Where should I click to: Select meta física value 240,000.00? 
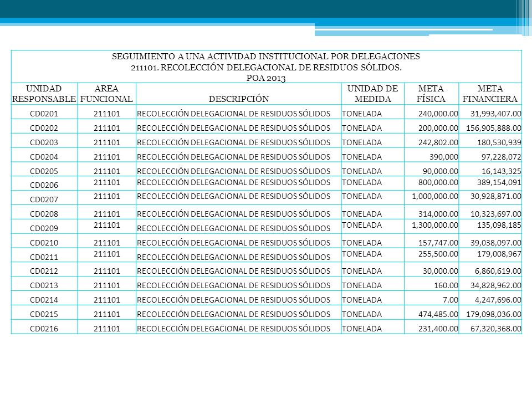click(438, 114)
